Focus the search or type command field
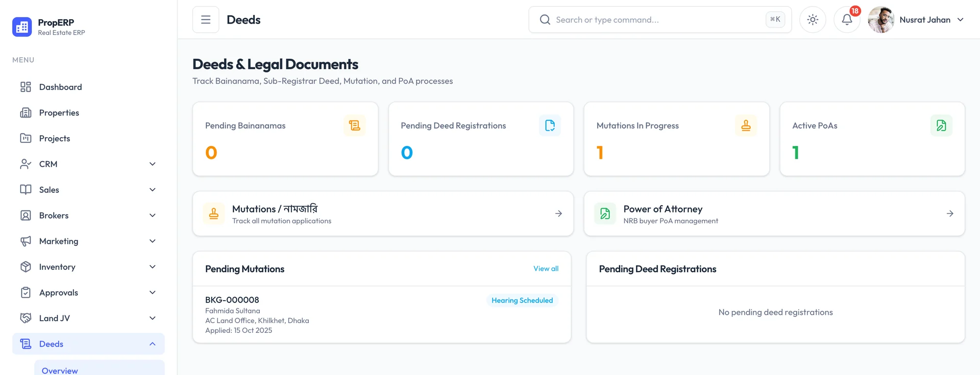 click(660, 20)
